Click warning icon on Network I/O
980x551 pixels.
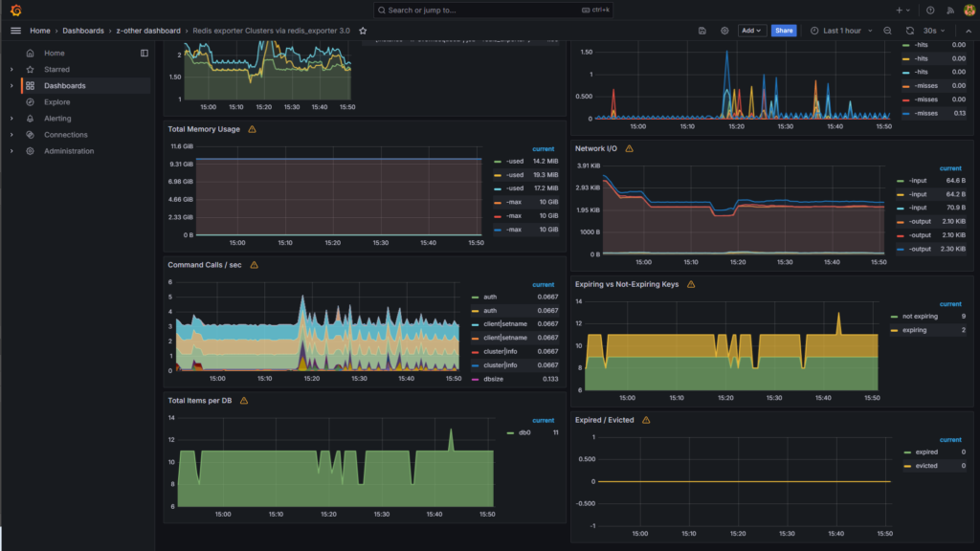630,148
